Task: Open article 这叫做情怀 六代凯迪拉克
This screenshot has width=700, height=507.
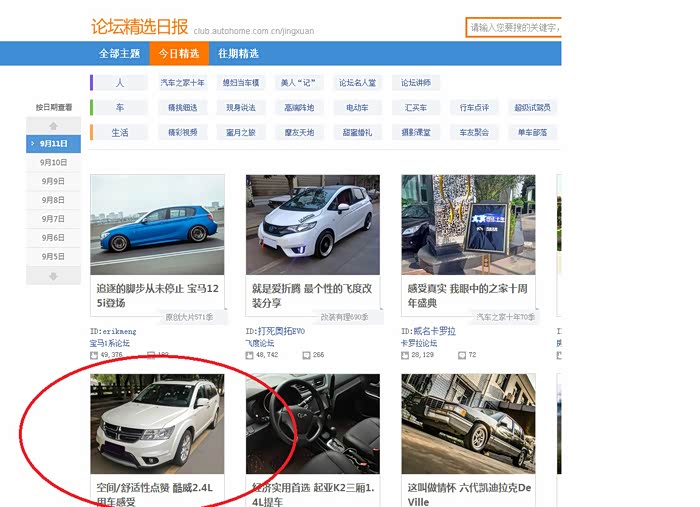Action: point(469,494)
